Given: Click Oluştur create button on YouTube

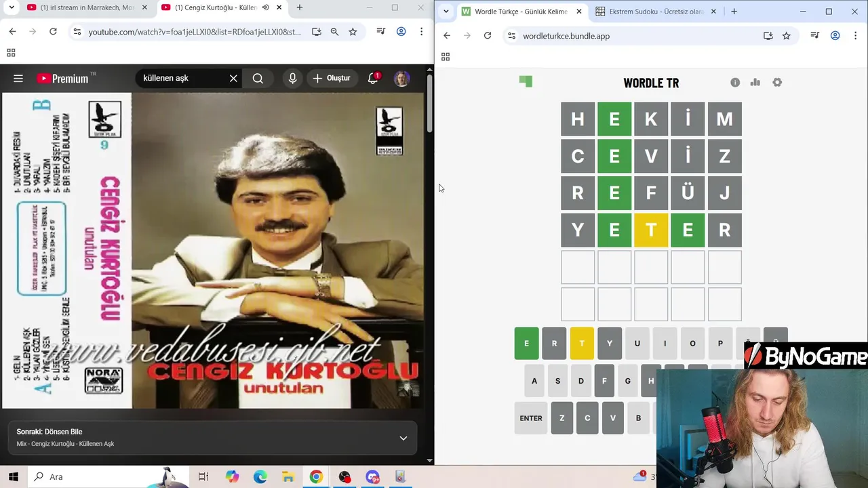Looking at the screenshot, I should click(x=332, y=78).
